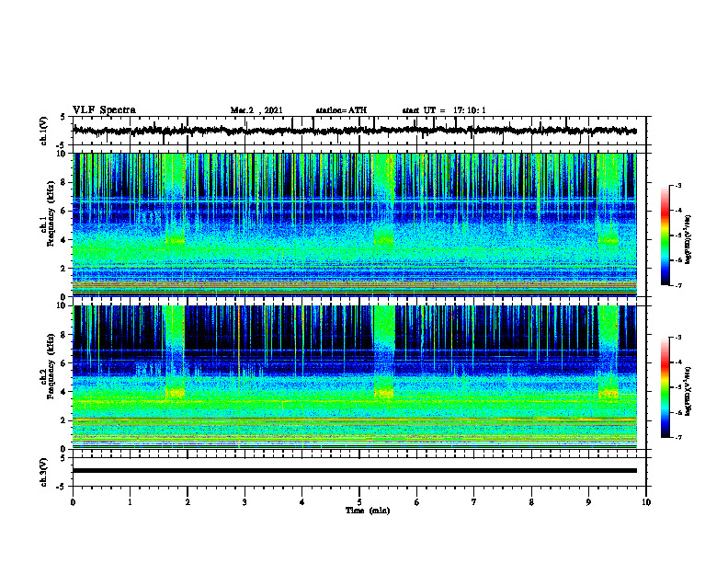Click the "-4" value on ch.2 colorbar
This screenshot has height=563, width=728.
[x=677, y=362]
